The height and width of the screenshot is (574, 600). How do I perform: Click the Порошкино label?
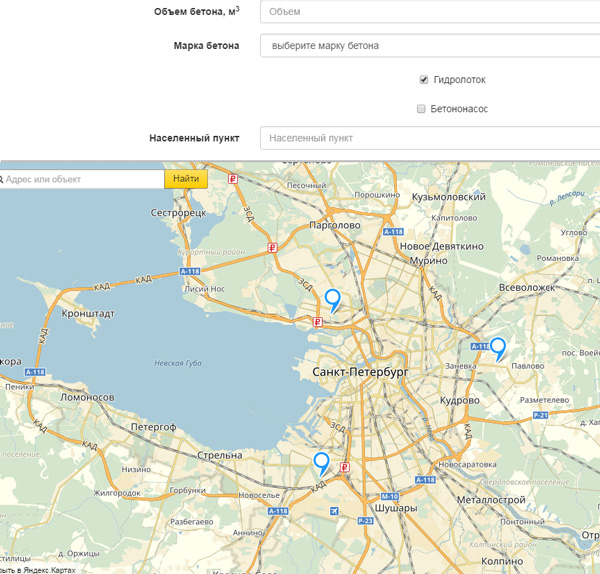[377, 195]
